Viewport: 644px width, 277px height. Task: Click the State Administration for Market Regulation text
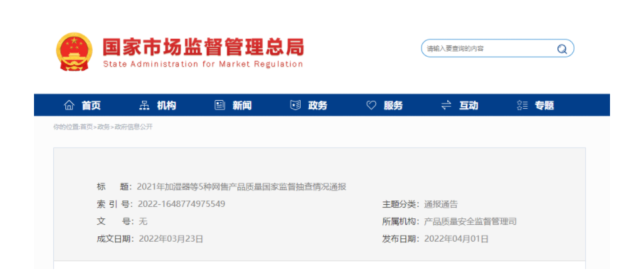(203, 65)
